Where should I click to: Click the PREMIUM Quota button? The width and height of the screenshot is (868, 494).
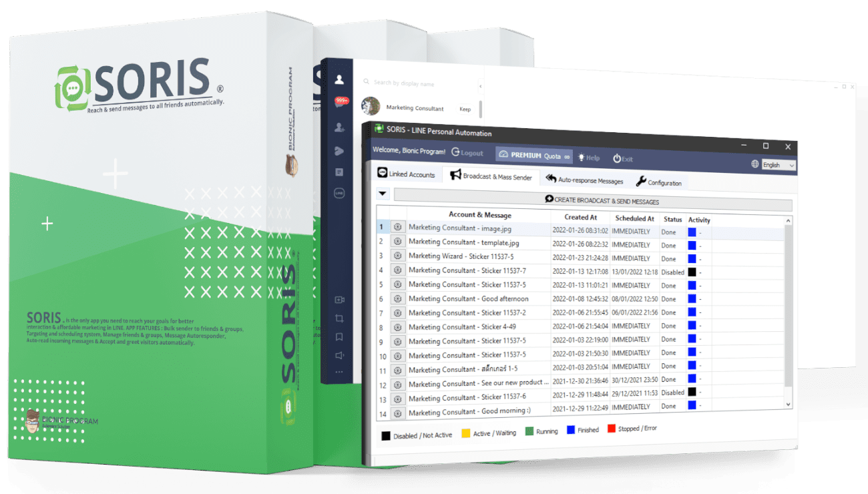(x=534, y=155)
